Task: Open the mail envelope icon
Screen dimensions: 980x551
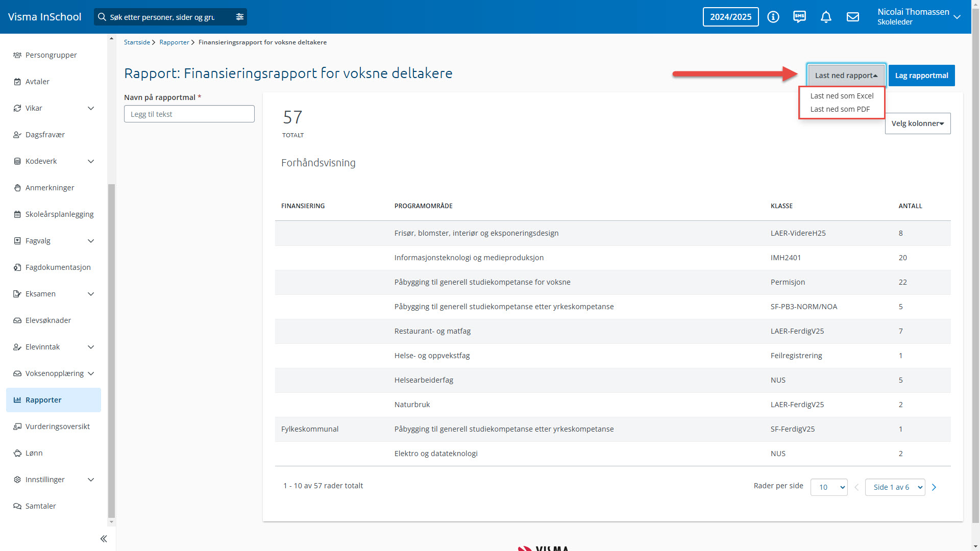Action: click(853, 17)
